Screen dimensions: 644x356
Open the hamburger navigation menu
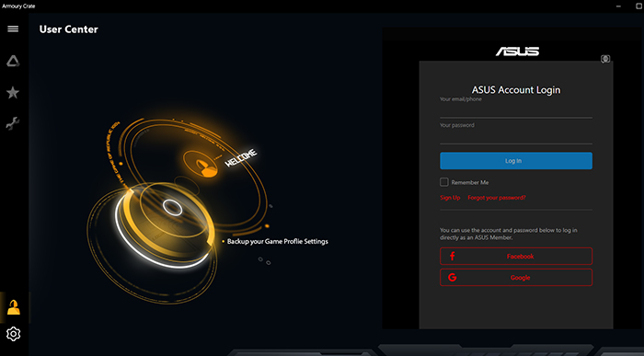[x=13, y=29]
